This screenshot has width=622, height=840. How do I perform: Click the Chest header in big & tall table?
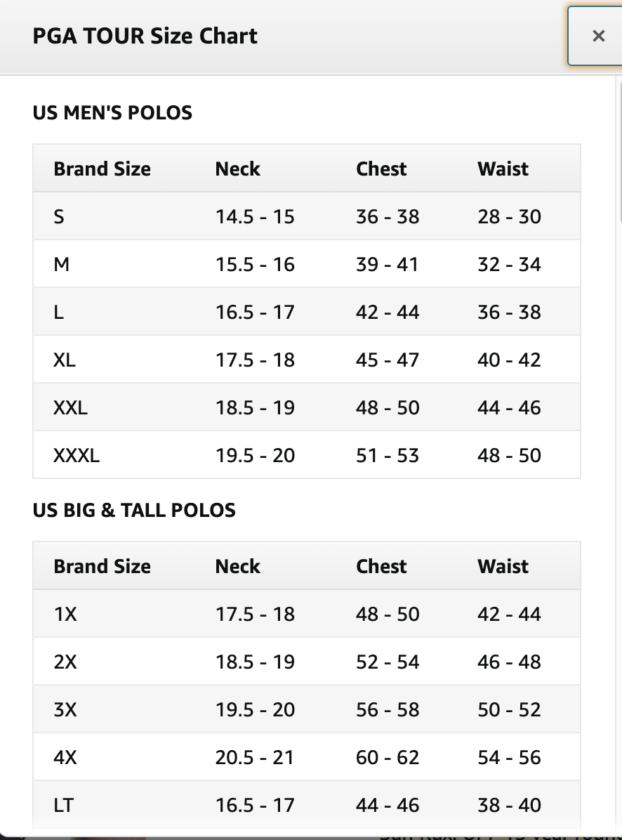pos(381,566)
